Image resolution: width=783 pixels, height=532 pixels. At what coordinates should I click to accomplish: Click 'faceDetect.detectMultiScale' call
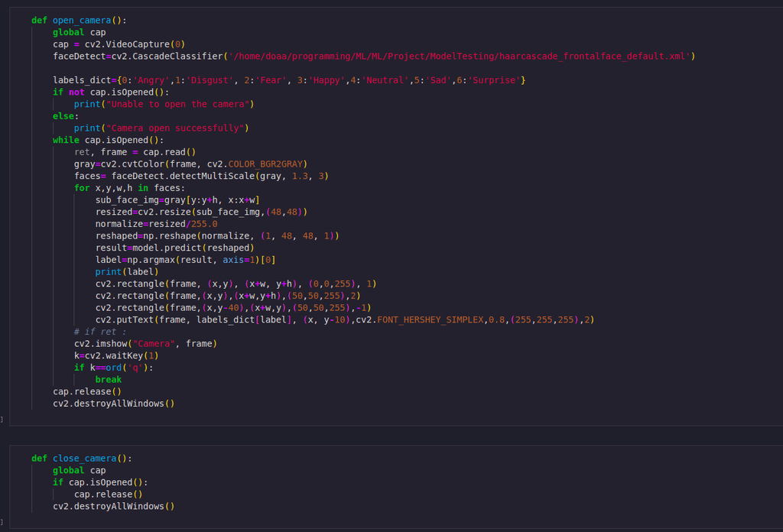pyautogui.click(x=183, y=176)
